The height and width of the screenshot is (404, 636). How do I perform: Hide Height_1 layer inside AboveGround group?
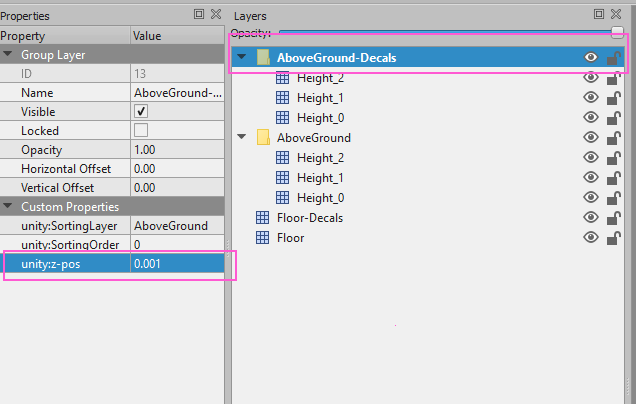pos(591,177)
